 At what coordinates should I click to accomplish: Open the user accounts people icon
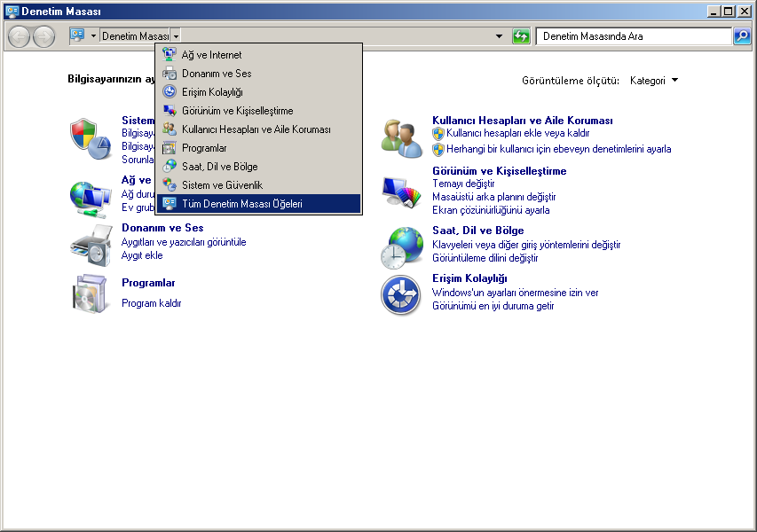click(x=402, y=139)
